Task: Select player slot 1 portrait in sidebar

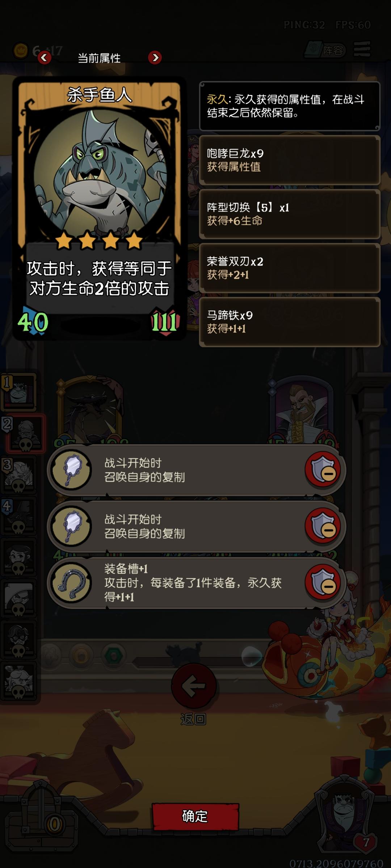Action: tap(20, 392)
